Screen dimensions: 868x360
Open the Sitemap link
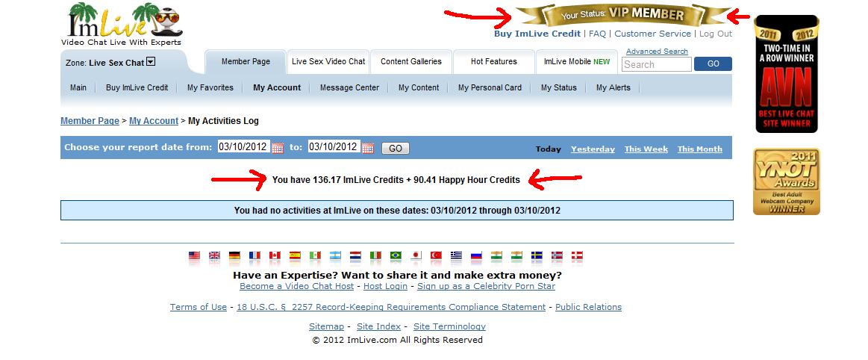327,327
